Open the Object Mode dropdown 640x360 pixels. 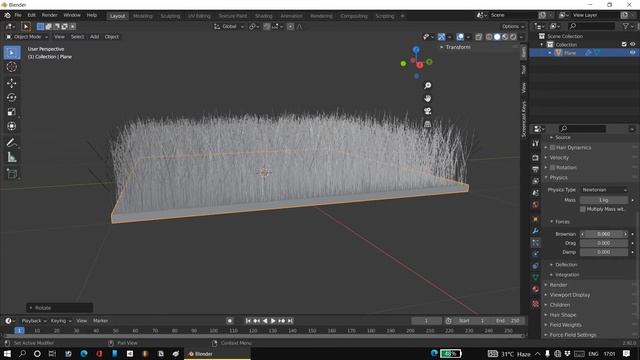27,37
